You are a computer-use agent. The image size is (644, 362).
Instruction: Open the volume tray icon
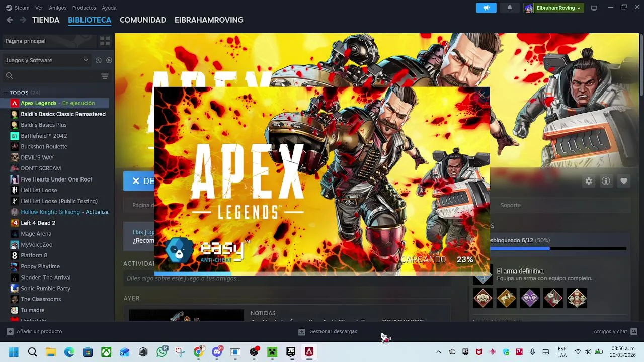(x=588, y=352)
